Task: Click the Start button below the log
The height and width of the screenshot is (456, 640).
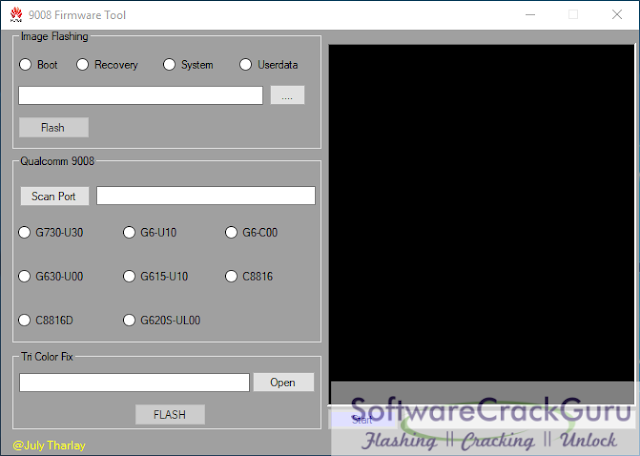Action: [362, 420]
